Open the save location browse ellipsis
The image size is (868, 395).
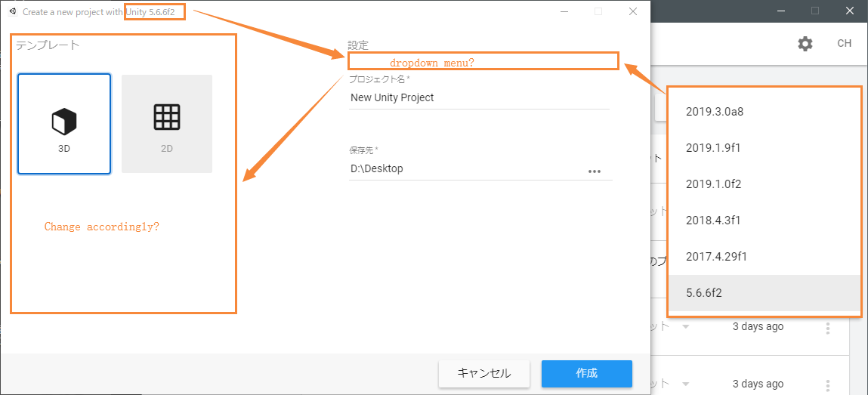pyautogui.click(x=595, y=171)
